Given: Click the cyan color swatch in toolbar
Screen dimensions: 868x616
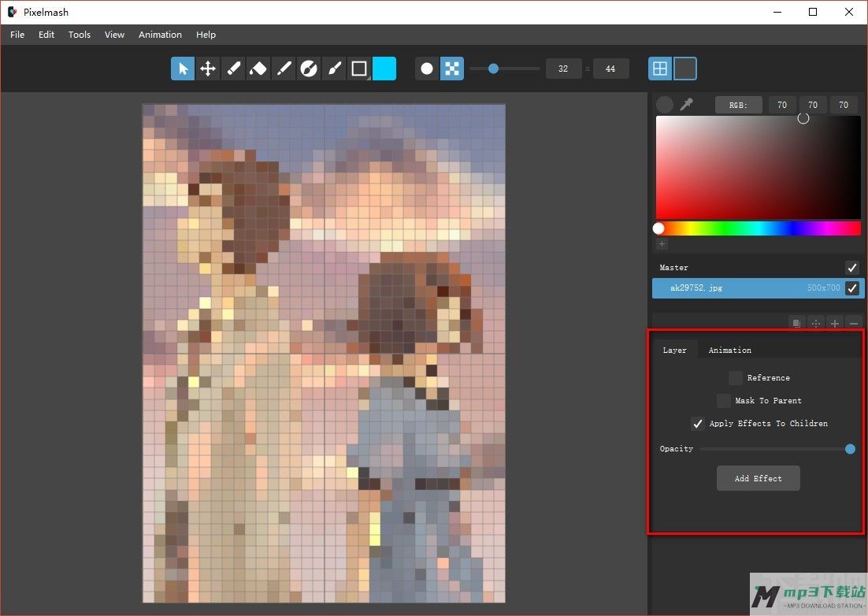Looking at the screenshot, I should [x=384, y=69].
